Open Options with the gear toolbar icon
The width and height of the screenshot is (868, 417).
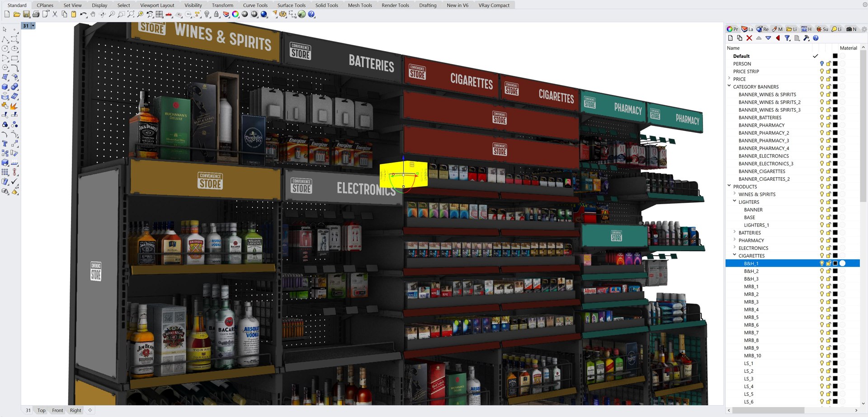tap(283, 14)
